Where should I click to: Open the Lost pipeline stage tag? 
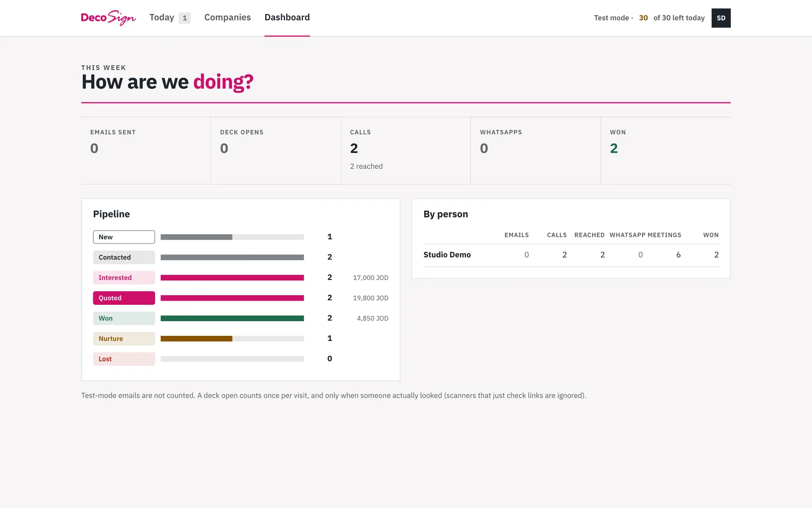pyautogui.click(x=124, y=359)
